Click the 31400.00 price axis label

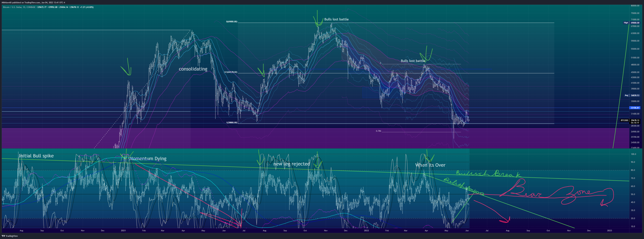point(635,114)
